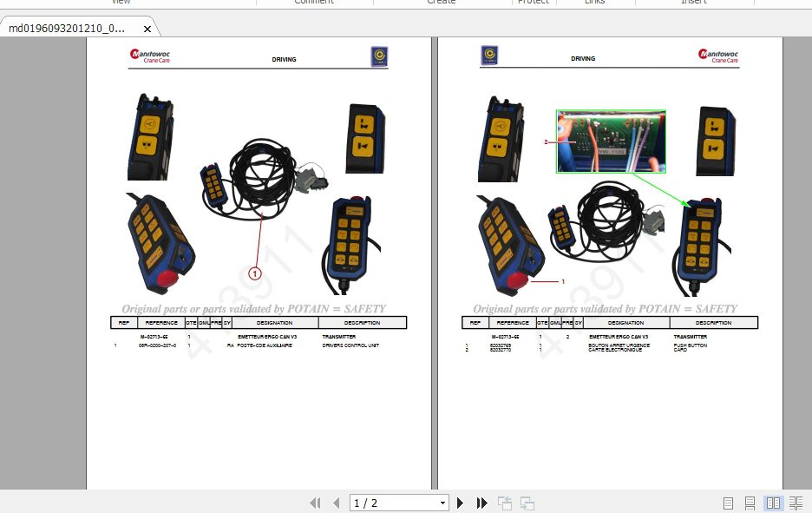Click reference 08R-0200-207-0
This screenshot has width=812, height=513.
(x=157, y=345)
